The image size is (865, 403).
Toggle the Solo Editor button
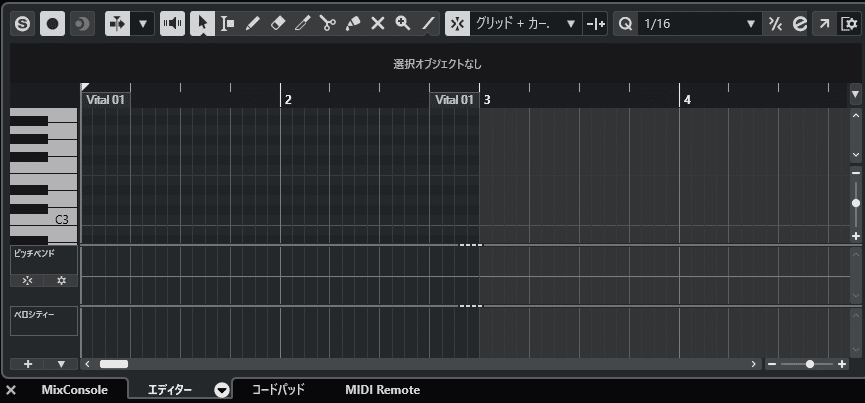coord(23,24)
